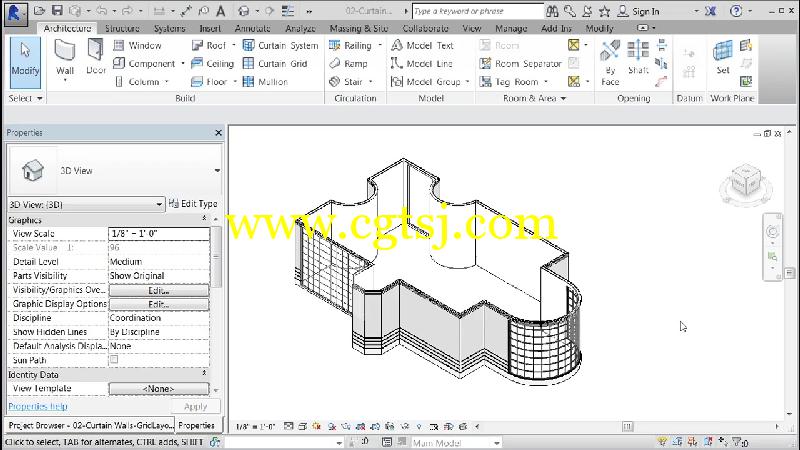Click the Set work plane icon
This screenshot has width=800, height=450.
click(x=722, y=51)
